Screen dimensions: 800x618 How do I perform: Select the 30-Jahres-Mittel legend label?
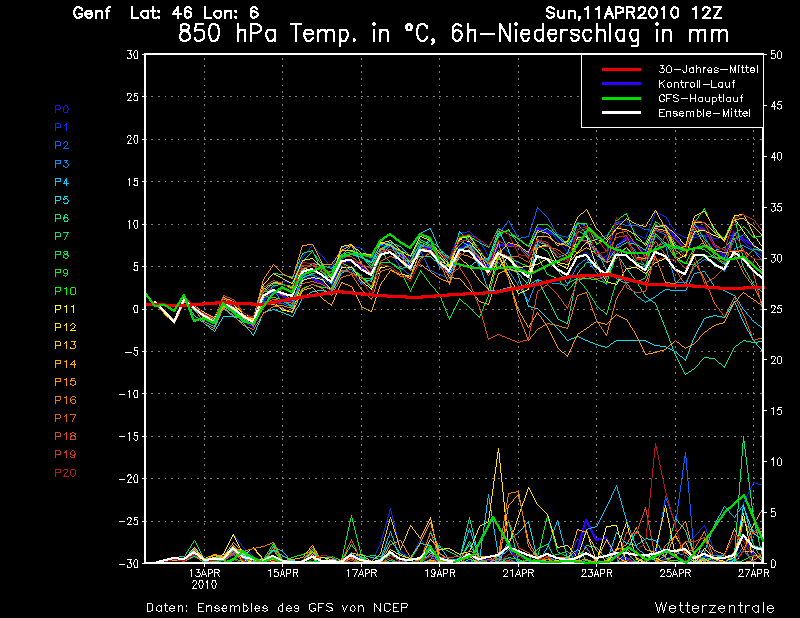708,70
